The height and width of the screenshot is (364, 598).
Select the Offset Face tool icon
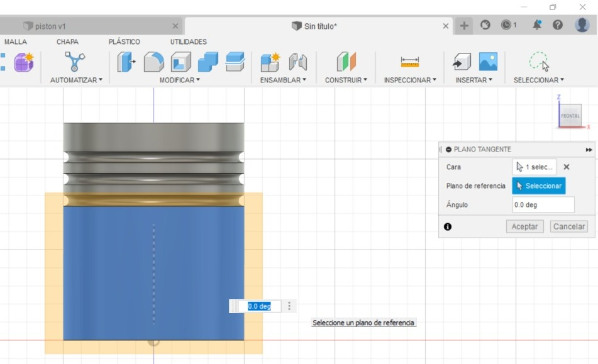coord(235,62)
